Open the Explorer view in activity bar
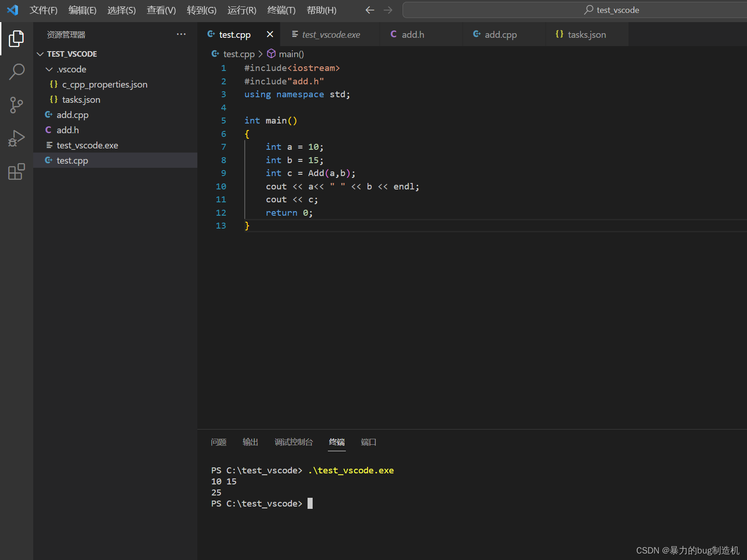The image size is (747, 560). coord(17,39)
